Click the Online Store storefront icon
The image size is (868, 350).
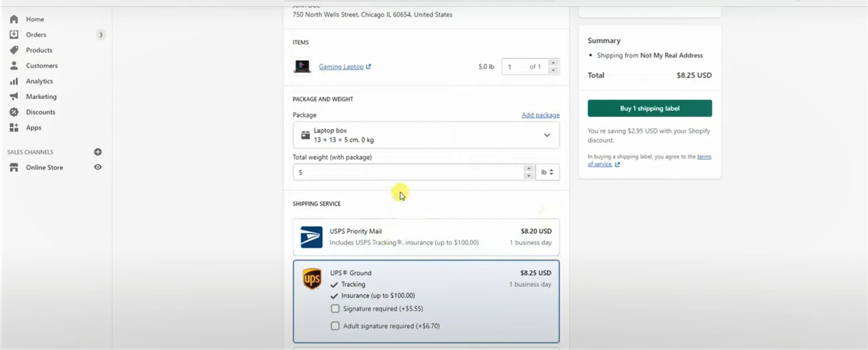pos(14,167)
